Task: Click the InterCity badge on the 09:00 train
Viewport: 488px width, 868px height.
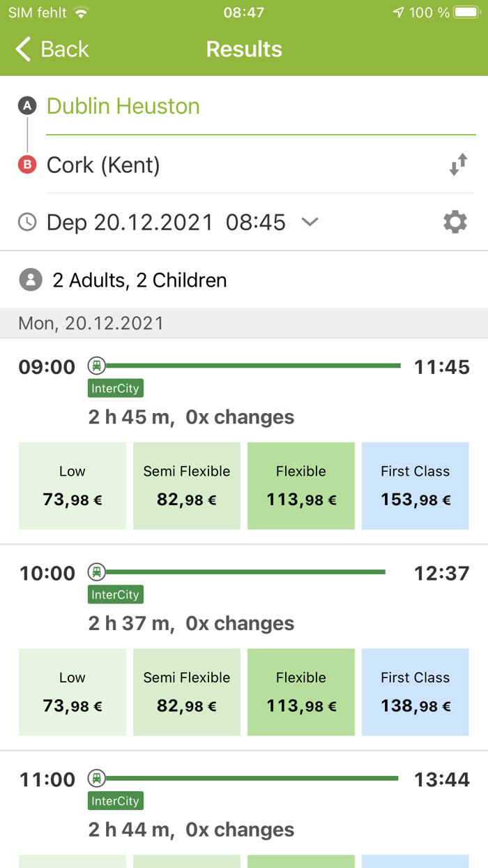Action: (x=115, y=388)
